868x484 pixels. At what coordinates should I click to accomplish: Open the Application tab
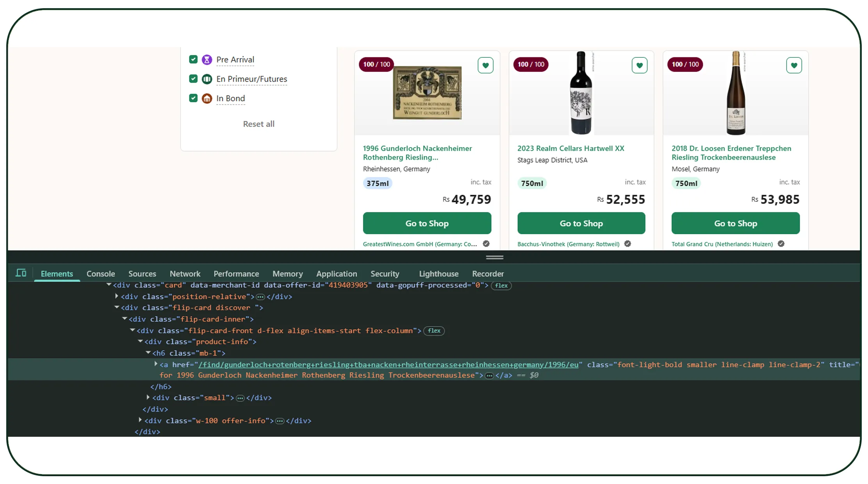(337, 274)
